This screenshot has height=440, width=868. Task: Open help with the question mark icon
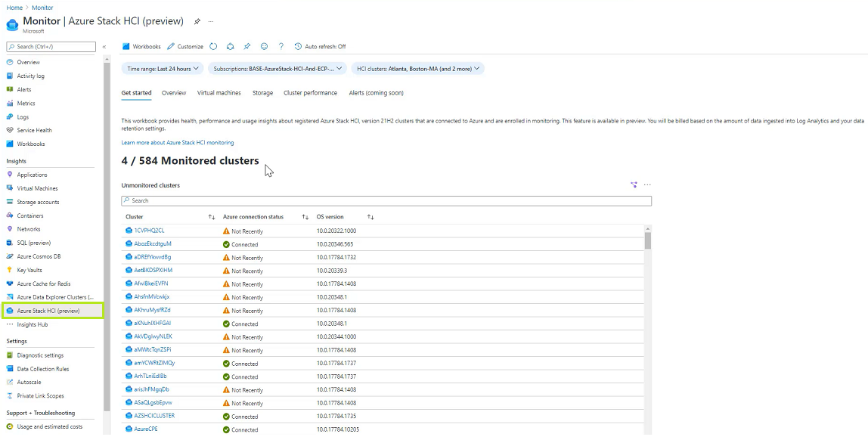(x=281, y=46)
